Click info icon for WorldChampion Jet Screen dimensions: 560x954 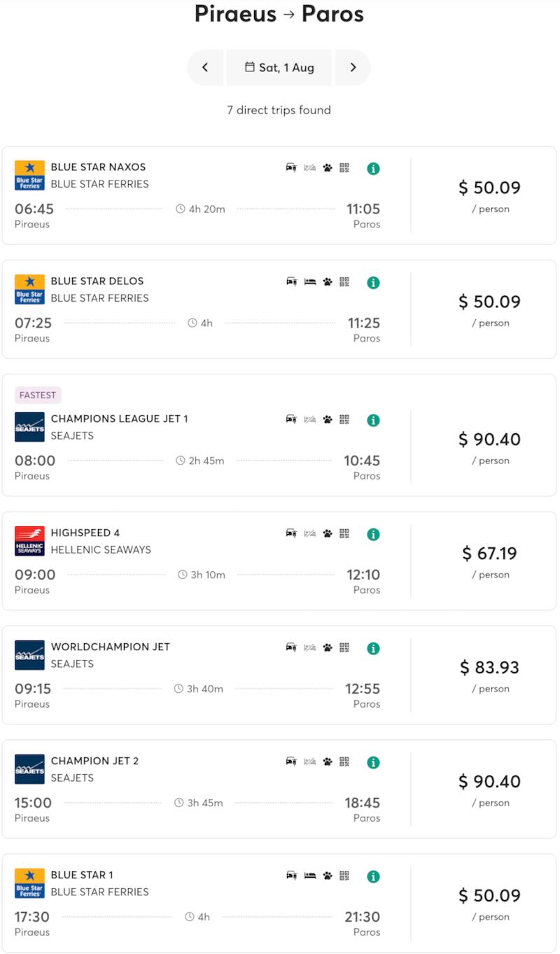(x=373, y=648)
